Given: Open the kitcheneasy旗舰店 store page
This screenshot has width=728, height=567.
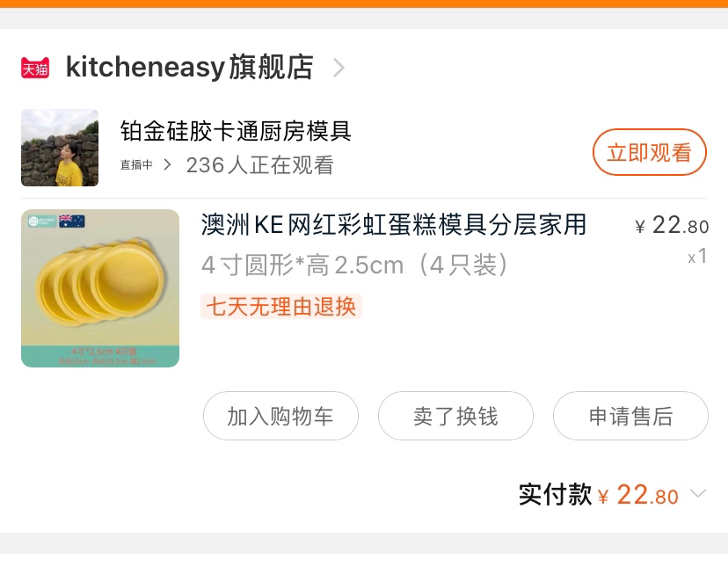Looking at the screenshot, I should tap(189, 68).
